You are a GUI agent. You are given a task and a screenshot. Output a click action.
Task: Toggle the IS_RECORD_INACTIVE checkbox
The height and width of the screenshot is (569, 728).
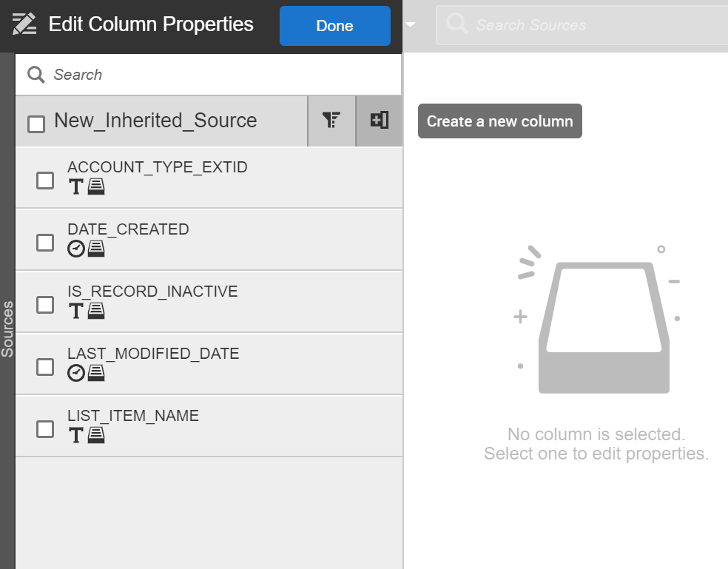point(45,305)
